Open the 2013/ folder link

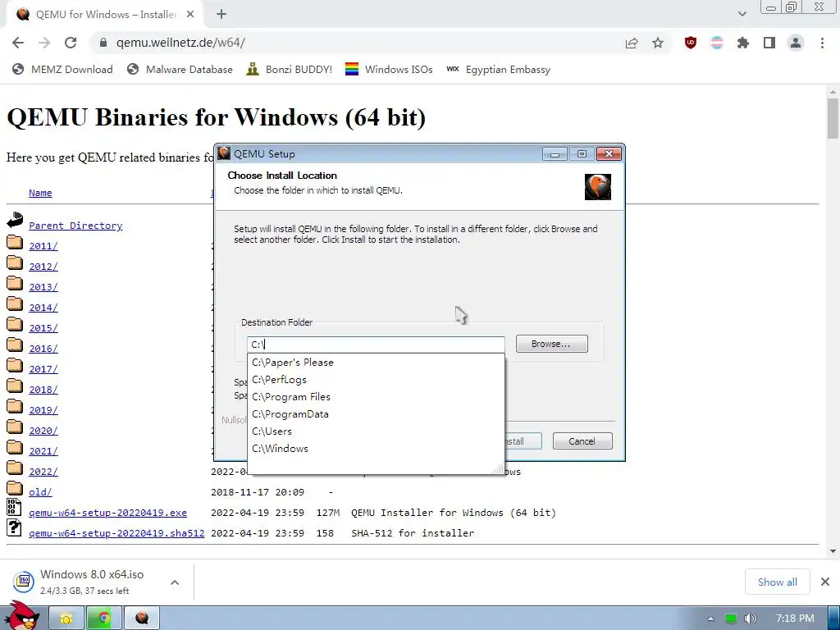[x=43, y=287]
